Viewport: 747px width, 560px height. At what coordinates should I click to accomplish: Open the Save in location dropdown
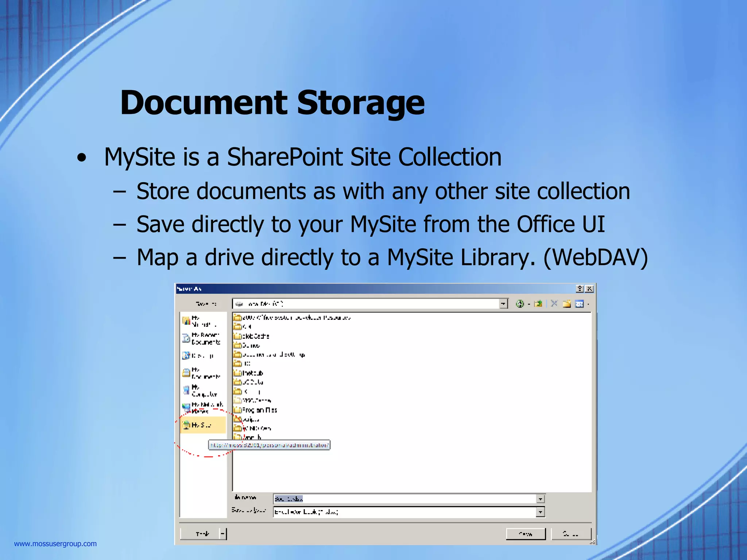click(x=503, y=304)
